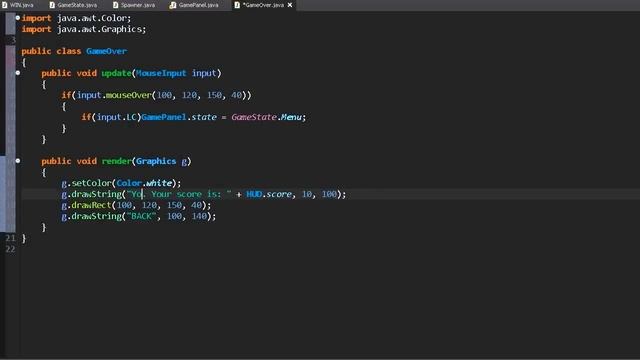The height and width of the screenshot is (360, 640).
Task: Place the cursor on 'mouseOver' call
Action: pyautogui.click(x=129, y=95)
